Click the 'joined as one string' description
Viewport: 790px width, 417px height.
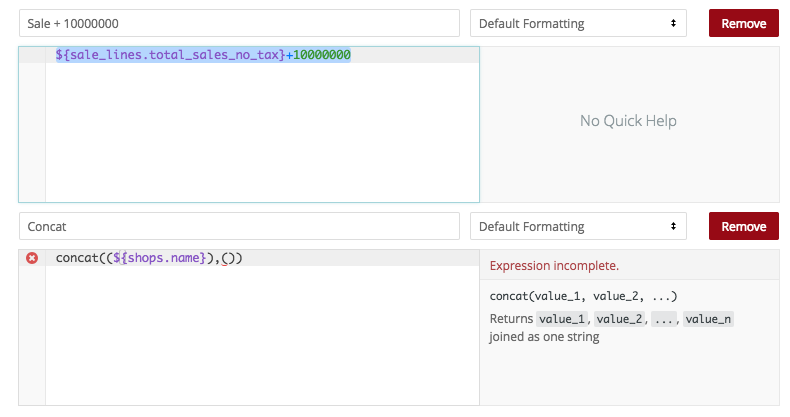point(544,336)
